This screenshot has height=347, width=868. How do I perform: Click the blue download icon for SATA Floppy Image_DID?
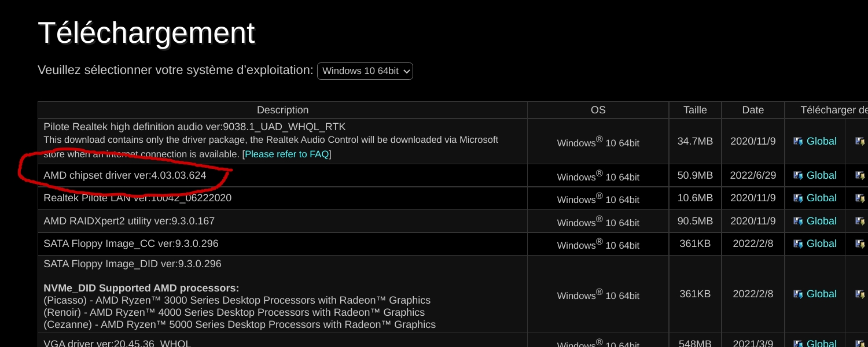(798, 294)
